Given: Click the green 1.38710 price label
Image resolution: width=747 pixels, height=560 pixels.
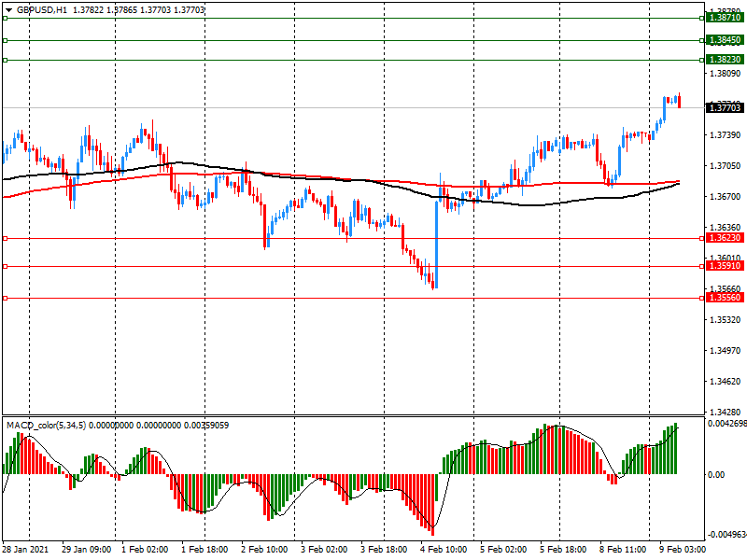Looking at the screenshot, I should tap(725, 18).
